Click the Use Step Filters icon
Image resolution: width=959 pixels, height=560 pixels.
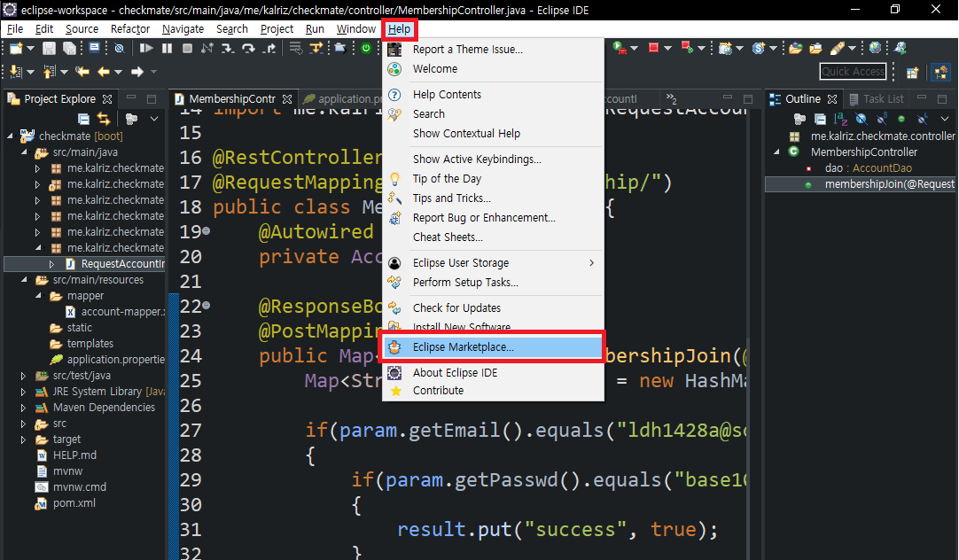coord(316,48)
